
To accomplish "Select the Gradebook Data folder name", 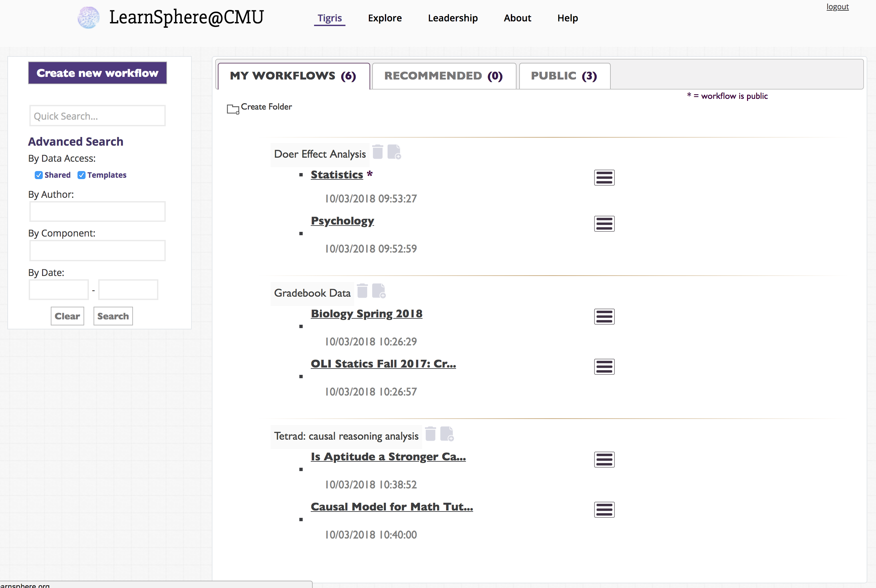I will (312, 293).
